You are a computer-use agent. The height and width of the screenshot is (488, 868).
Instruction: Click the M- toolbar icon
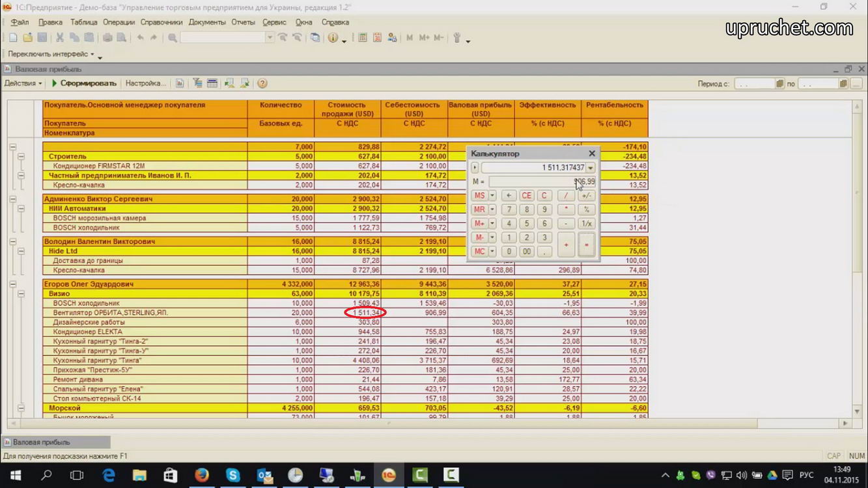pyautogui.click(x=439, y=38)
